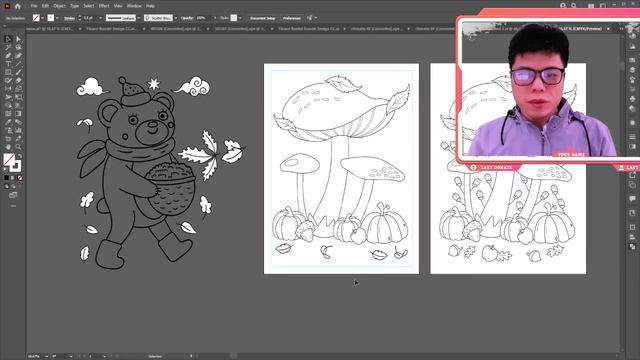
Task: Select the Gradient tool
Action: pos(18,113)
